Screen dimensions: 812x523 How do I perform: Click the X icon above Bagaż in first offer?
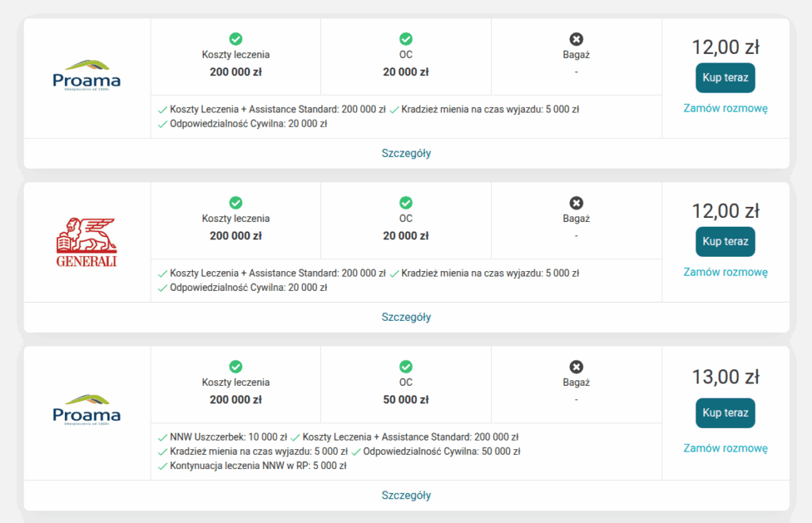tap(576, 40)
